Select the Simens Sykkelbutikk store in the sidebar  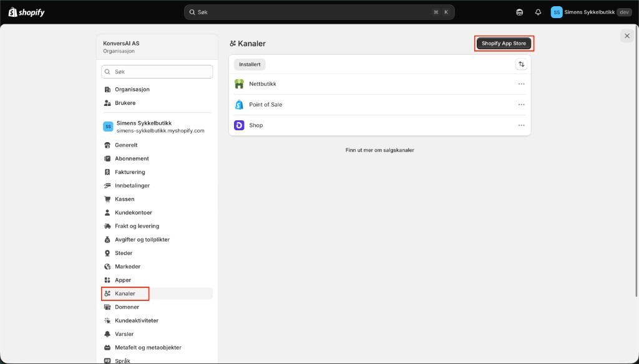(x=157, y=127)
